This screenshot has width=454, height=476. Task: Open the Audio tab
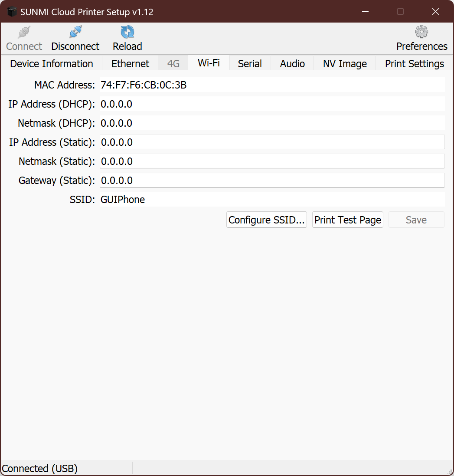[292, 64]
